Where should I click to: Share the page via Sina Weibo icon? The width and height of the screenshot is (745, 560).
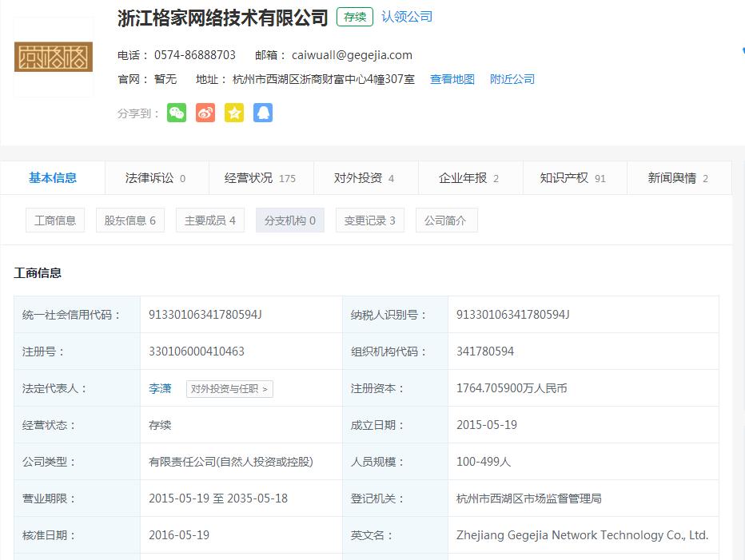click(x=205, y=113)
